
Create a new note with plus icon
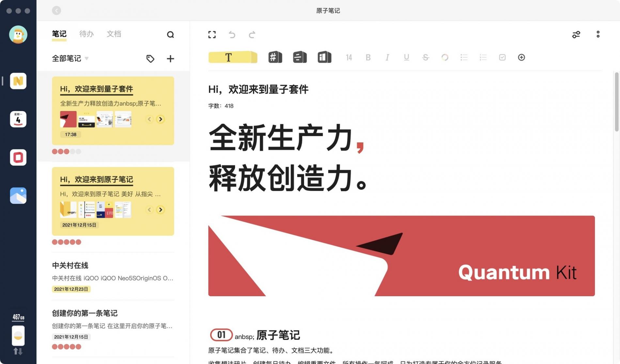click(x=170, y=59)
